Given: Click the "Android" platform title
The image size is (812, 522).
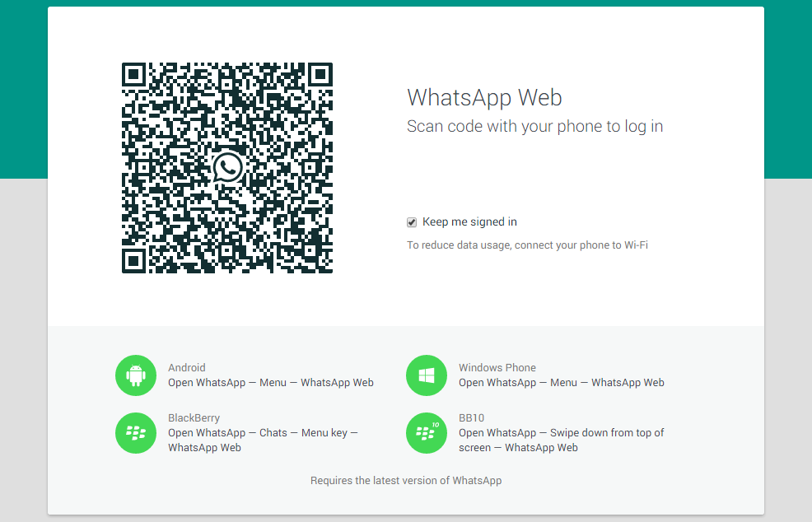Looking at the screenshot, I should pyautogui.click(x=187, y=368).
